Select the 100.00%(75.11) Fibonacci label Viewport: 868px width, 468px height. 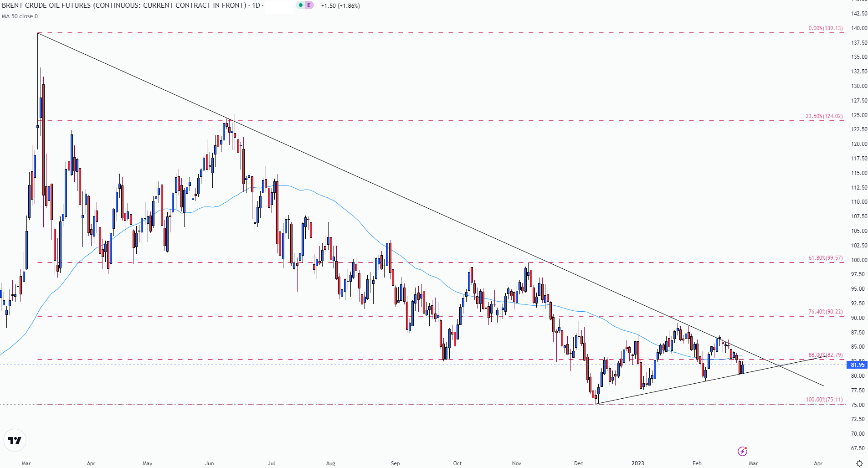pos(824,400)
